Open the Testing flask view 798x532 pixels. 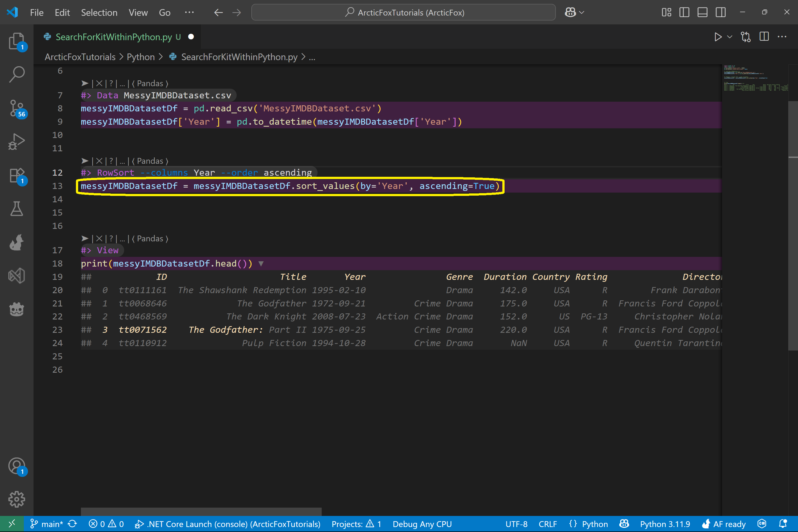(17, 209)
